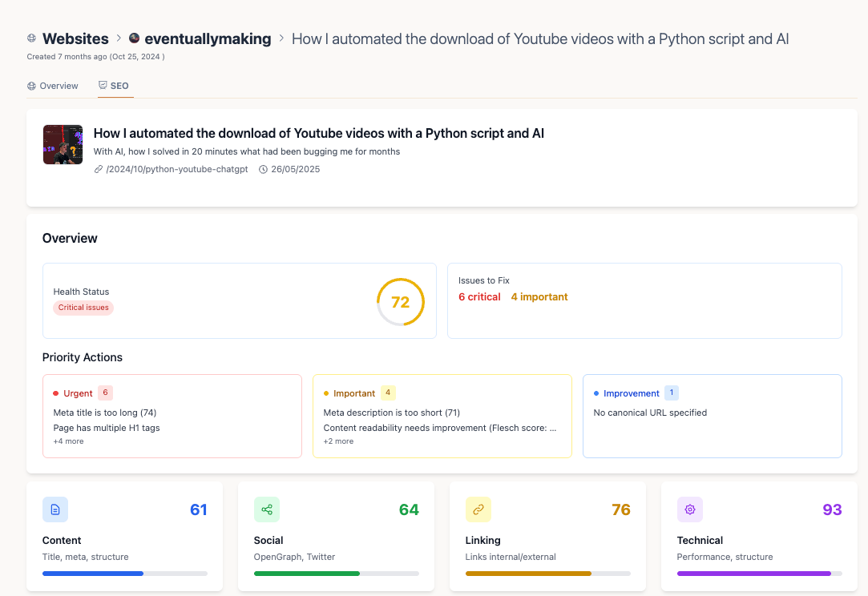The image size is (868, 596).
Task: Click the Social share icon
Action: point(267,509)
